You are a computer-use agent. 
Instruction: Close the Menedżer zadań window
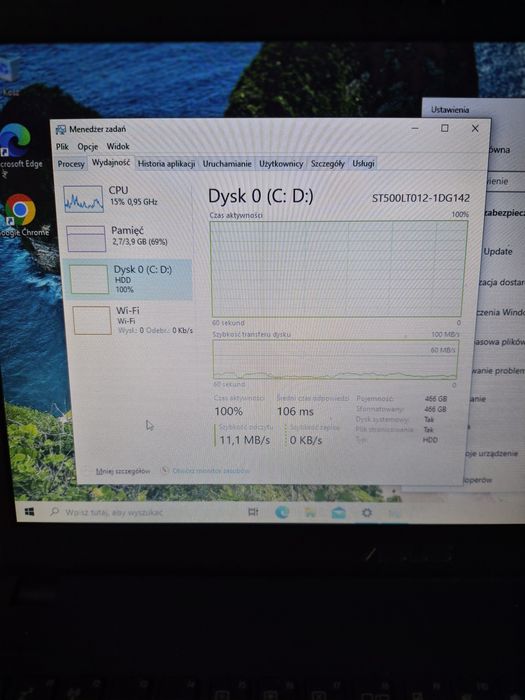click(475, 129)
